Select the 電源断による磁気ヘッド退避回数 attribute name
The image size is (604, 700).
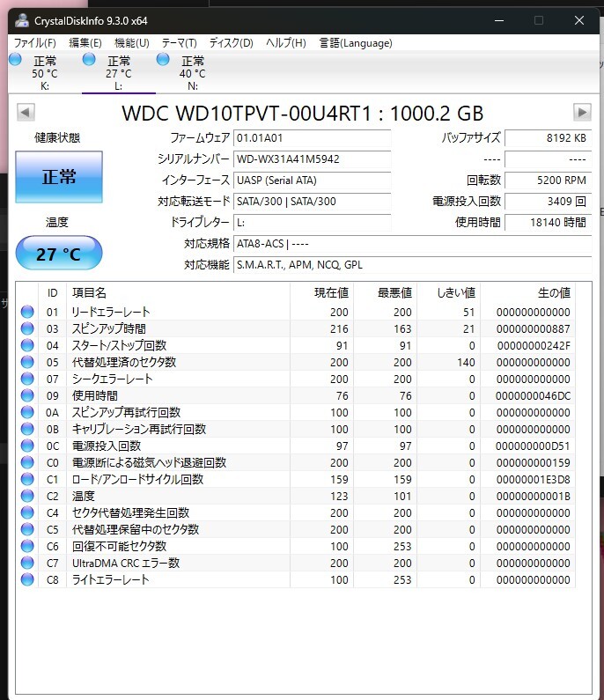pos(149,462)
